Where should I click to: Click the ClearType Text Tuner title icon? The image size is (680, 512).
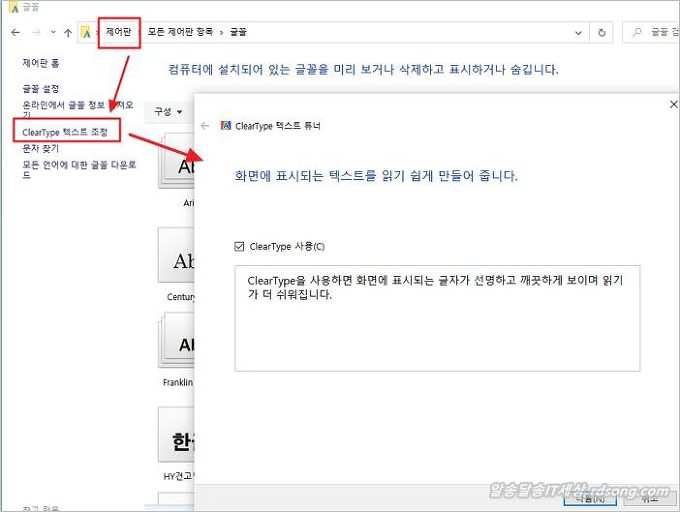coord(226,126)
